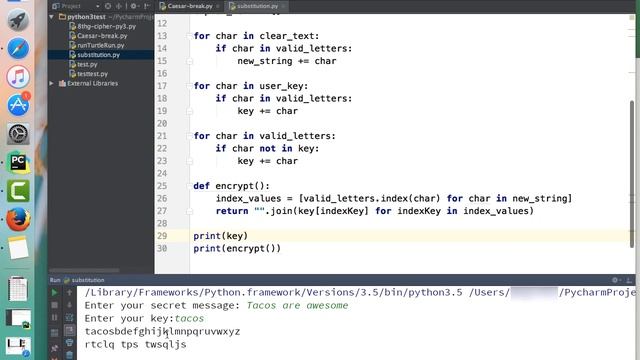Toggle soft-wrap in console output
The height and width of the screenshot is (360, 640).
pyautogui.click(x=69, y=317)
